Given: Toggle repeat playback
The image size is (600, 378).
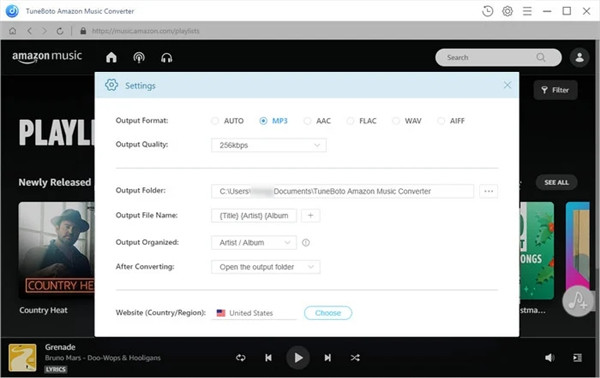Looking at the screenshot, I should coord(241,358).
